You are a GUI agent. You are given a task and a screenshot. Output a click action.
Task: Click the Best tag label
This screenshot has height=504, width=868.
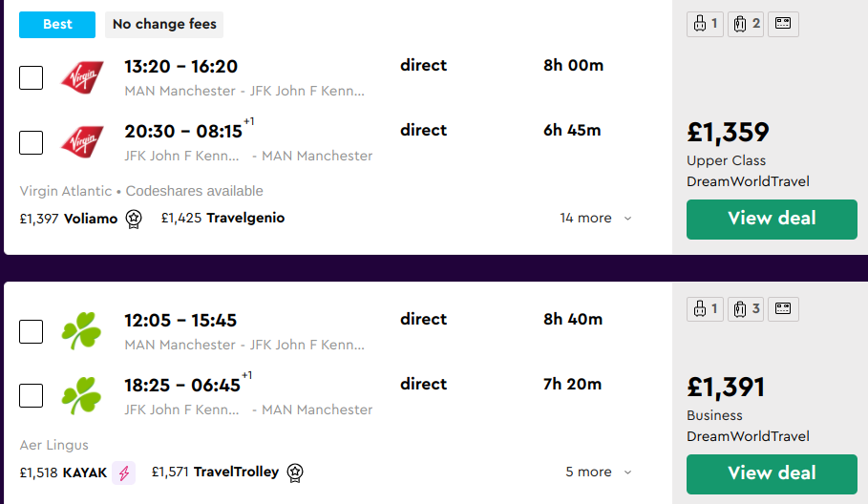coord(57,25)
